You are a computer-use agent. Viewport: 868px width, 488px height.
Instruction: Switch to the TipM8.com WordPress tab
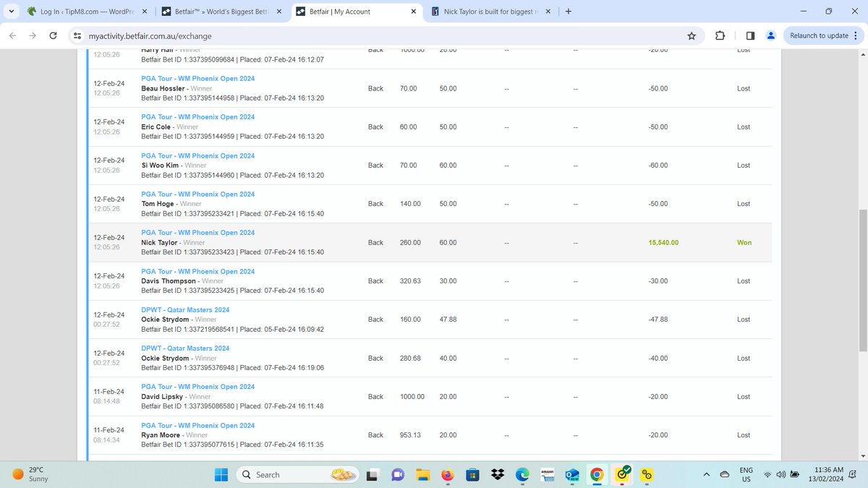(87, 12)
